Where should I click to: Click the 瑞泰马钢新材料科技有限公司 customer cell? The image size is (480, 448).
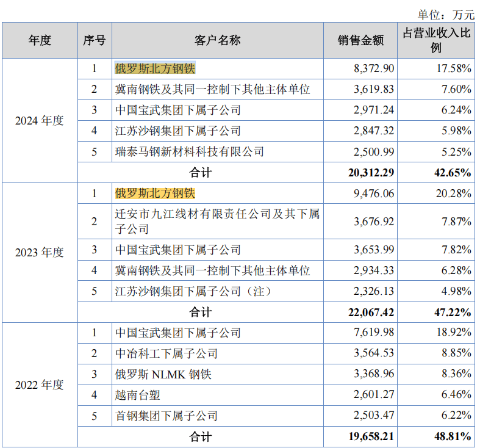tap(190, 151)
